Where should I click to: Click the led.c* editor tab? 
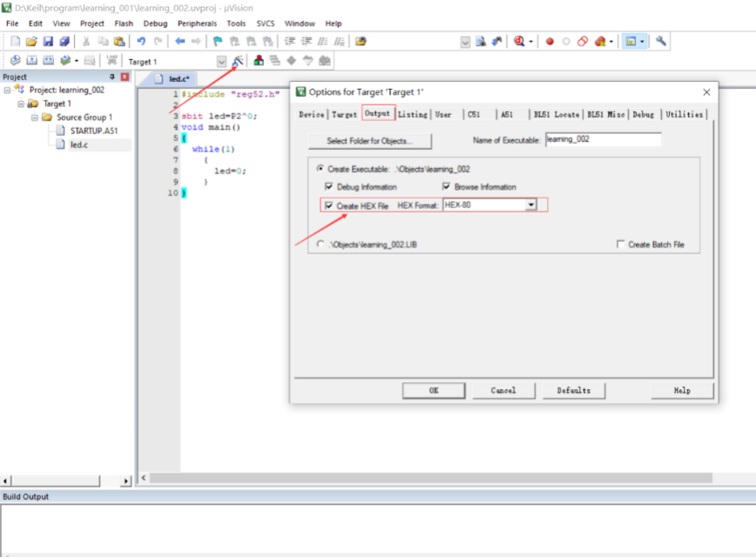(x=173, y=78)
